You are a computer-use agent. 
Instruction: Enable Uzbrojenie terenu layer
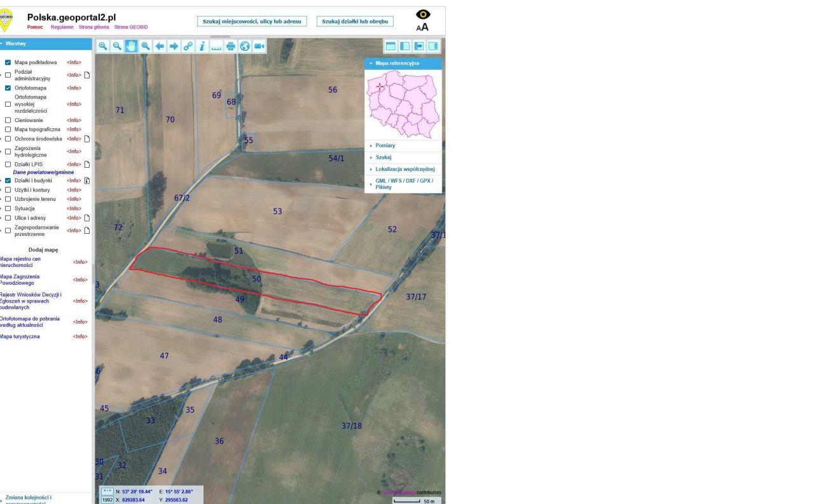click(x=8, y=199)
